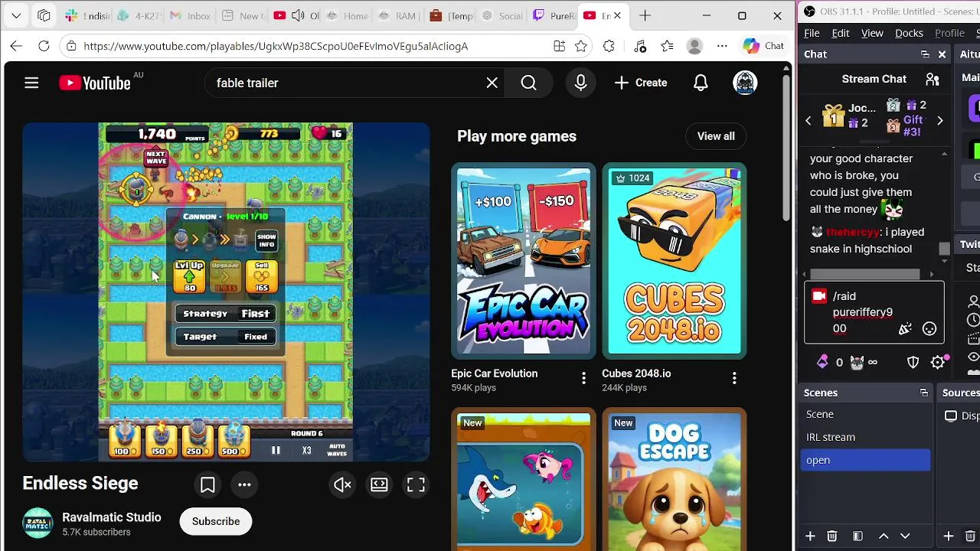Change cannon Strategy from First
The image size is (980, 551).
[x=226, y=313]
